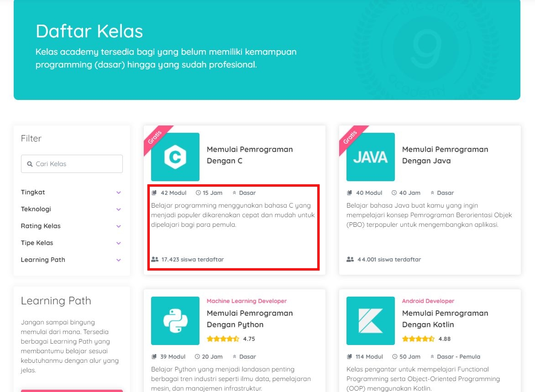535x392 pixels.
Task: Open the Machine Learning Developer path link
Action: (x=247, y=301)
